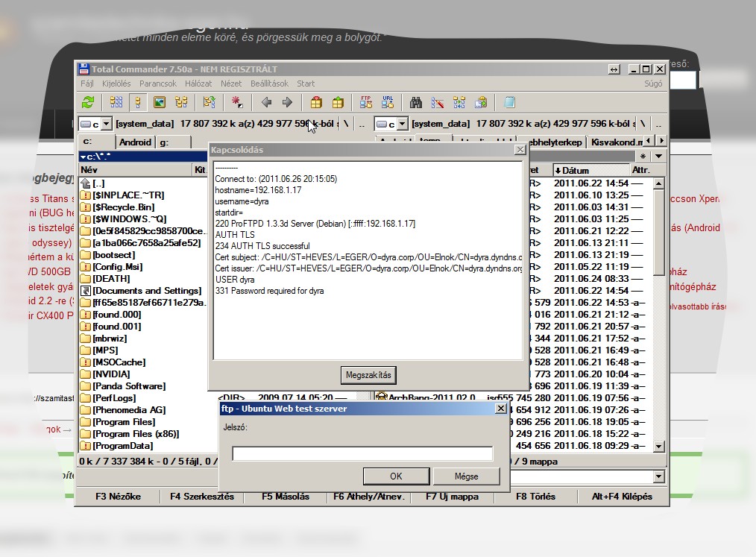
Task: Click the right panel scrollbar up arrow
Action: [658, 183]
